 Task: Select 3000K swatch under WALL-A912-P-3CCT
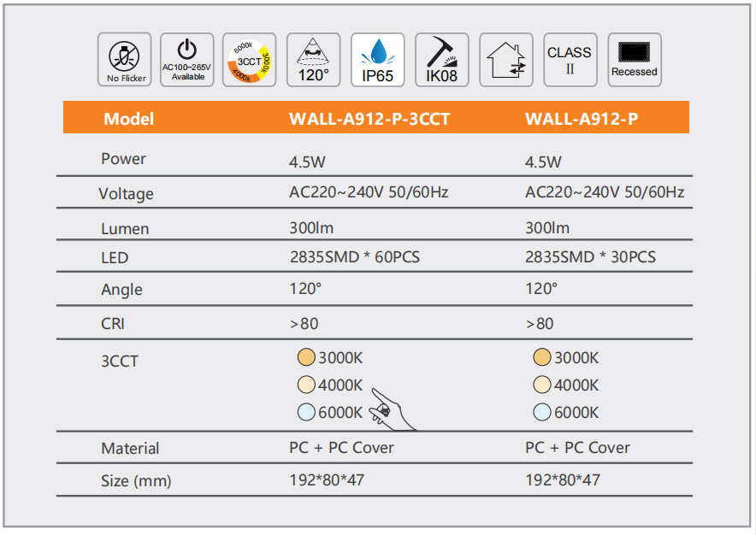click(x=306, y=357)
